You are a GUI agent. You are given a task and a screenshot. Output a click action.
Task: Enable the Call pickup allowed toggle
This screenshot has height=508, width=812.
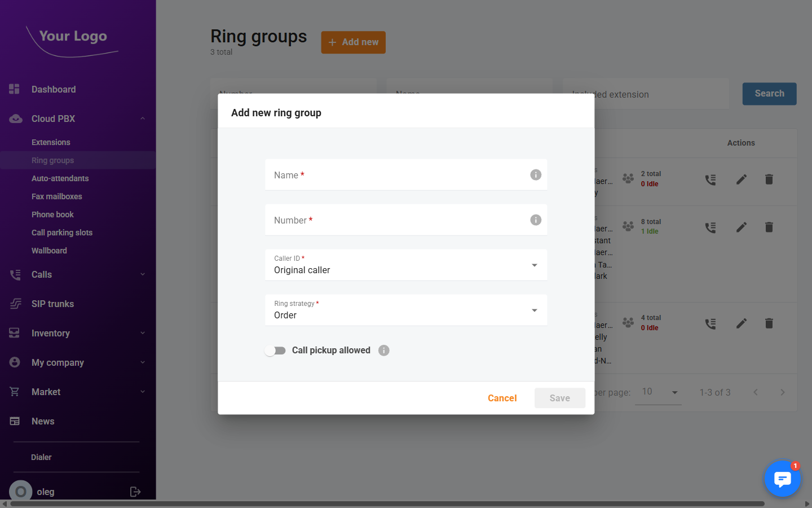275,350
